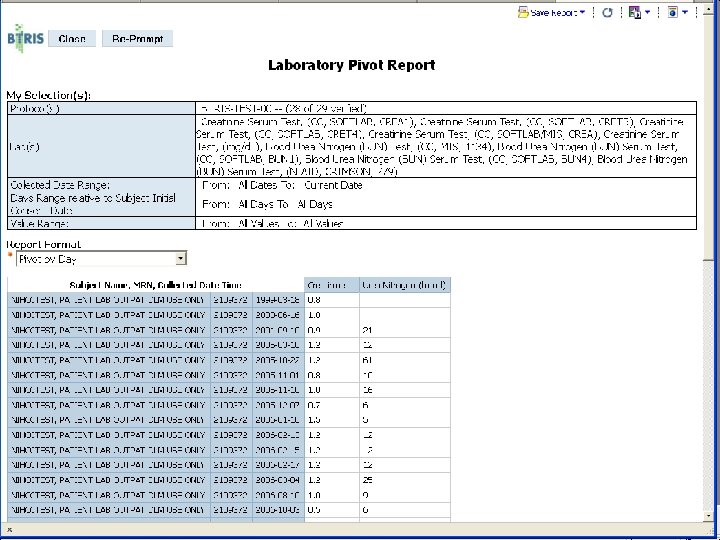The image size is (720, 540).
Task: Click the HTML view format icon
Action: coord(672,12)
